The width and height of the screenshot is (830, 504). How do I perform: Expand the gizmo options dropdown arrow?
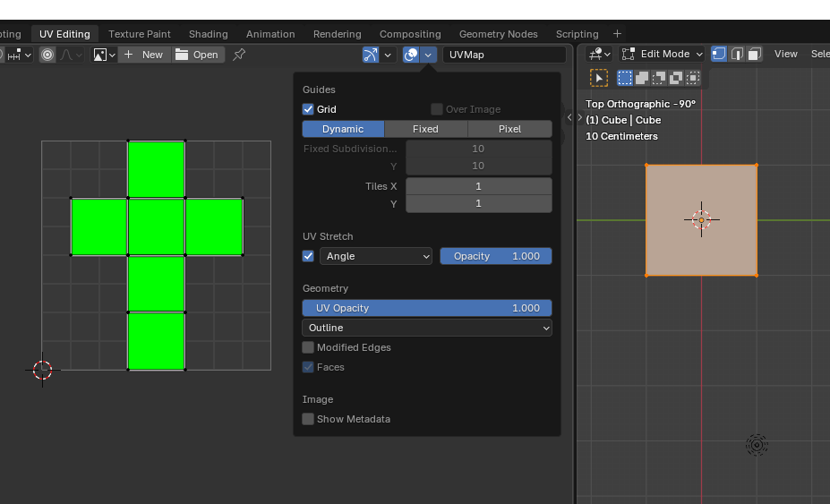(388, 55)
